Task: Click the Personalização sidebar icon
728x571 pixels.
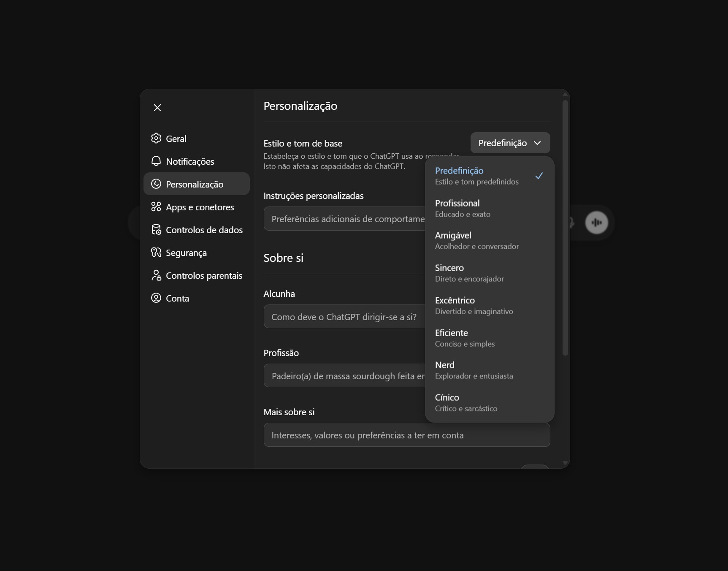Action: pyautogui.click(x=156, y=184)
